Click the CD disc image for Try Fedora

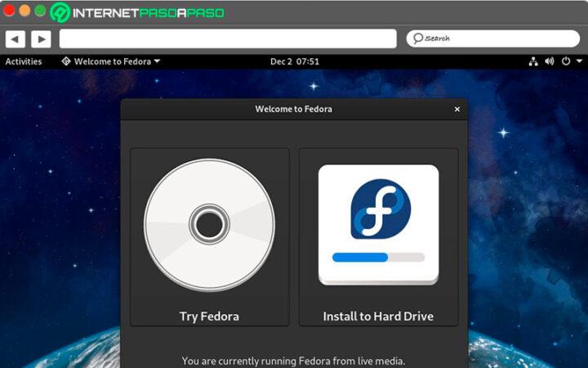tap(209, 223)
